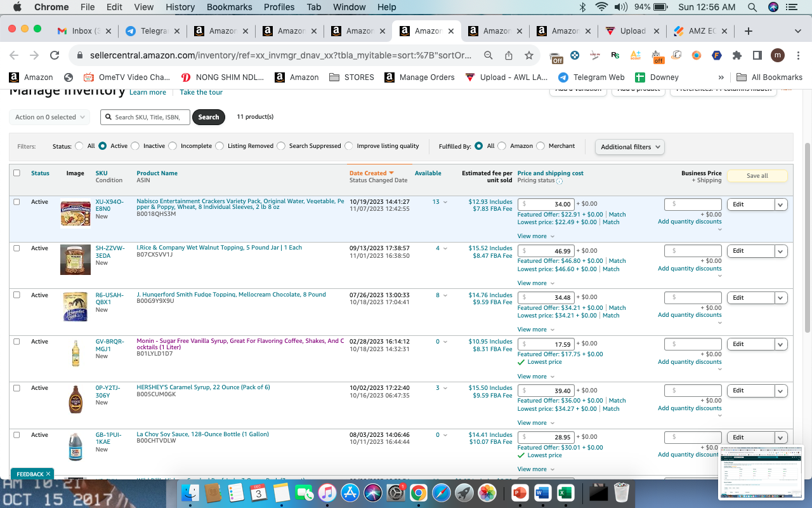Filter by Fulfilled By Amazon

pyautogui.click(x=502, y=146)
